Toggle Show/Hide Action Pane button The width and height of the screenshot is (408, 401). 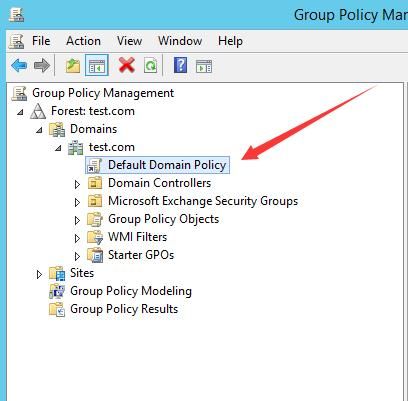(x=204, y=66)
